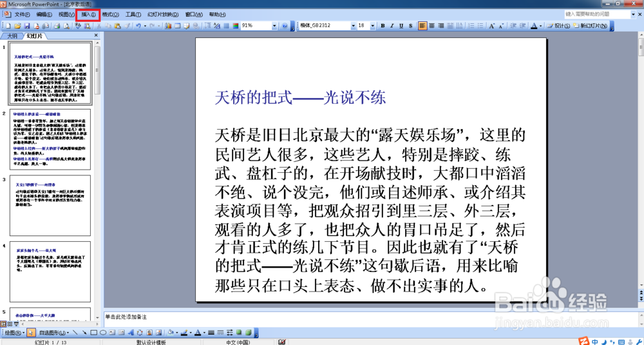Toggle Italic formatting
Viewport: 644px width, 345px height.
pos(392,26)
